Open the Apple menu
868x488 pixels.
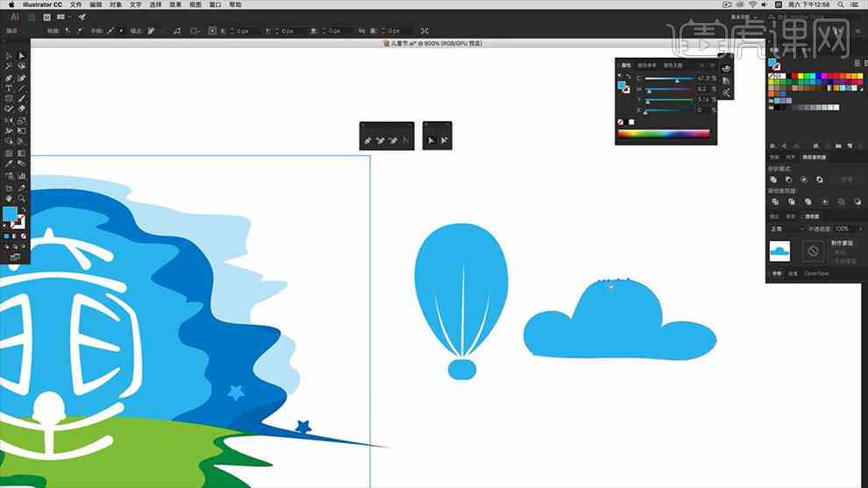click(x=11, y=4)
